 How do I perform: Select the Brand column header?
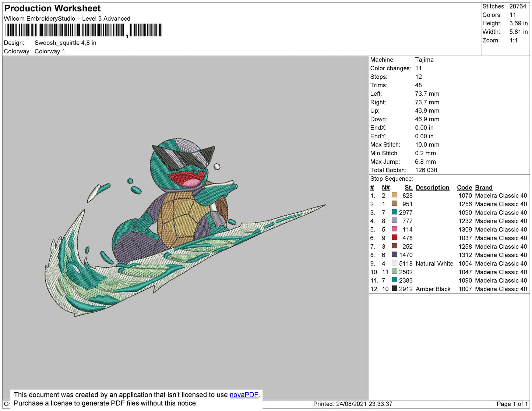(483, 187)
